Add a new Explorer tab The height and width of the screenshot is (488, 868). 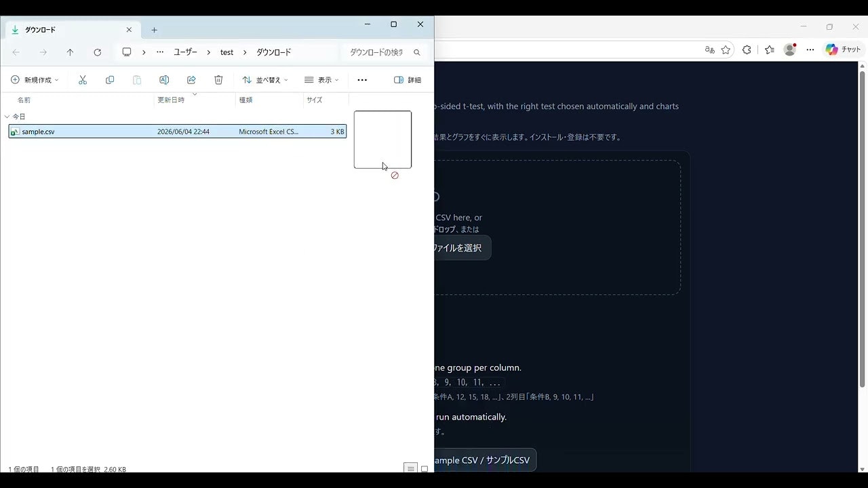tap(154, 30)
